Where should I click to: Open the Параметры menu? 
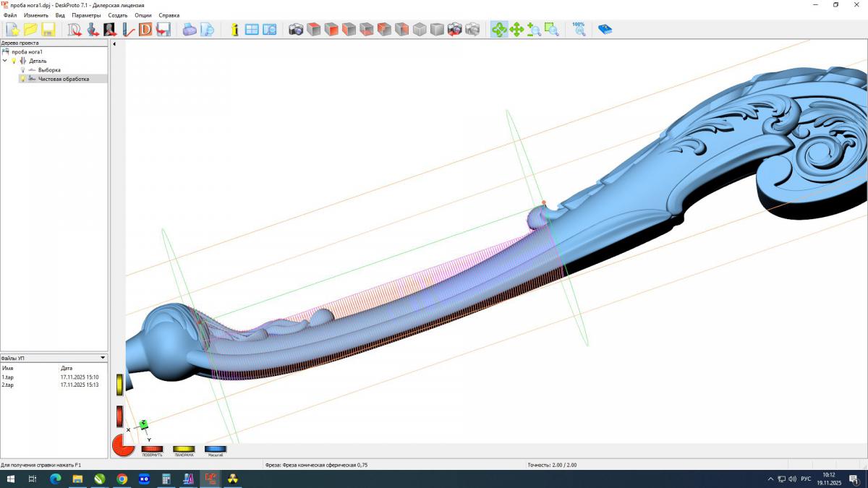tap(86, 15)
